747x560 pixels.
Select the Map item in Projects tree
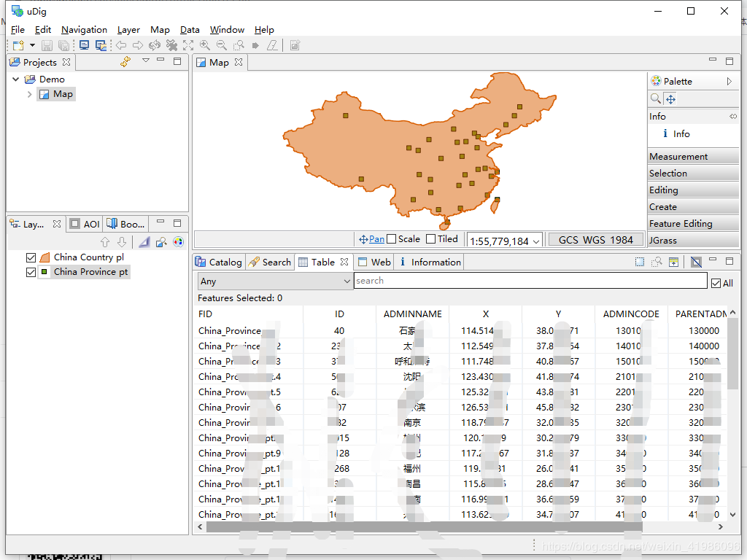point(57,94)
